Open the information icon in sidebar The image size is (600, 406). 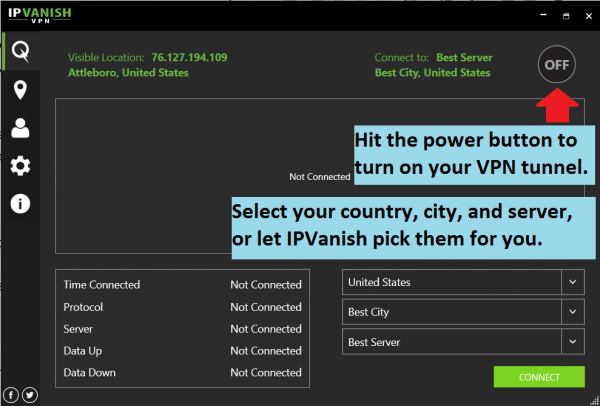(x=20, y=204)
